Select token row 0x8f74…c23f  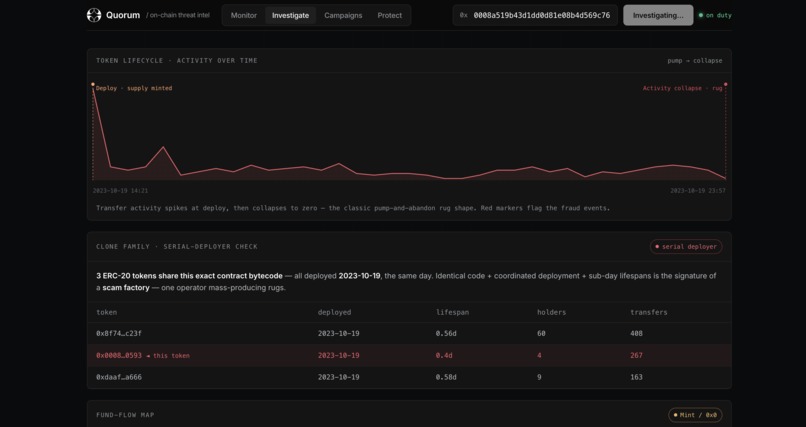point(409,333)
